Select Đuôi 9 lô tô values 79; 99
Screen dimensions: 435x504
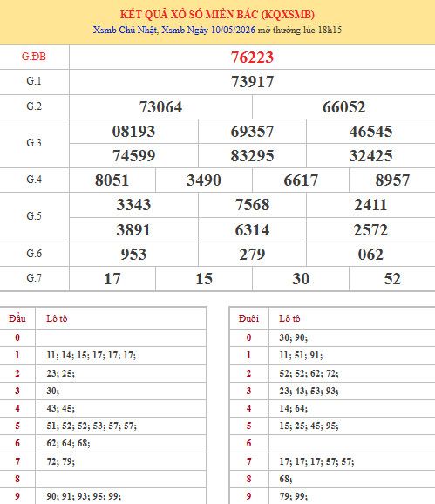[293, 496]
